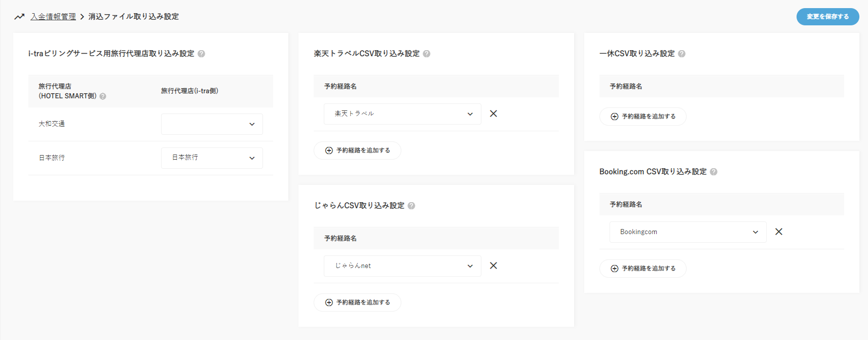Click help icon beside じゃらんCSV取り込み設定
This screenshot has width=868, height=340.
tap(411, 206)
